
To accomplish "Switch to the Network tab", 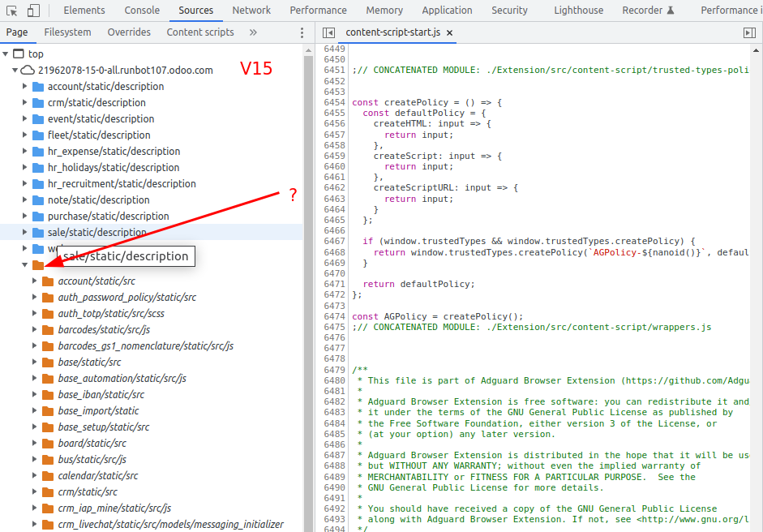I will [251, 11].
